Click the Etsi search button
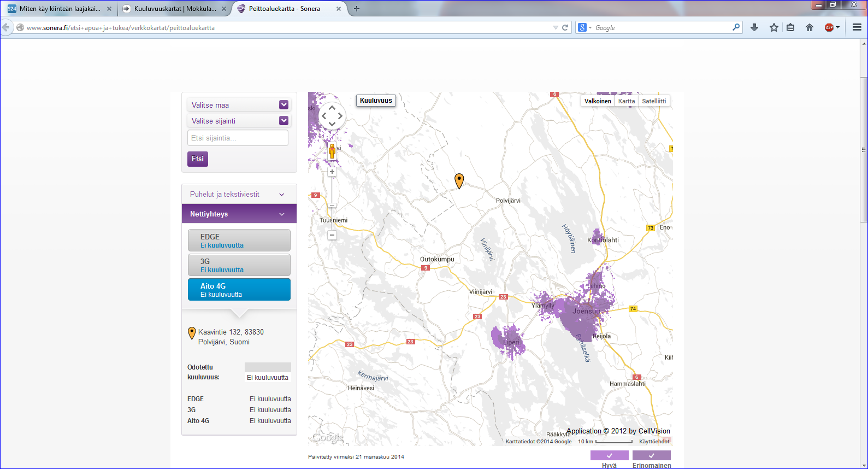Screen dimensions: 868x469 click(x=198, y=159)
